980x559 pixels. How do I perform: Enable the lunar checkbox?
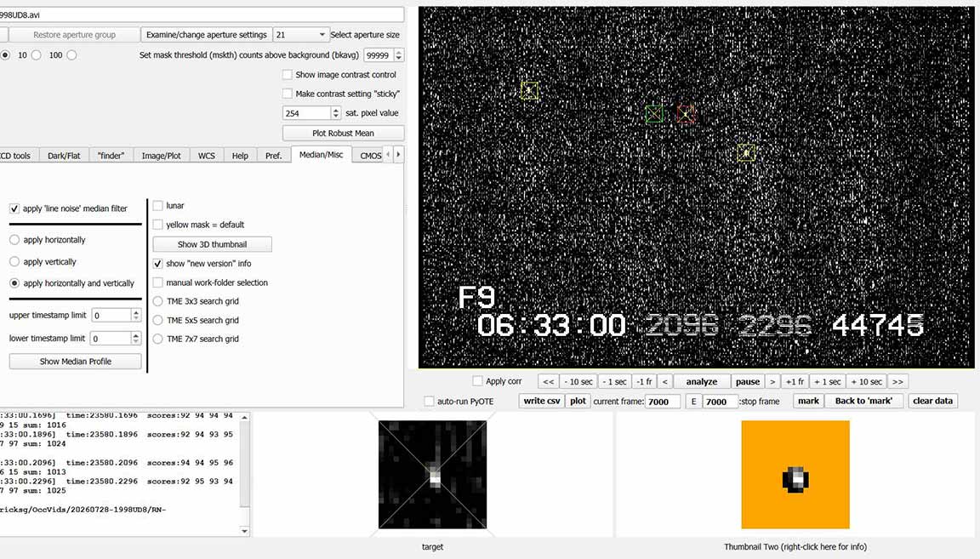158,206
